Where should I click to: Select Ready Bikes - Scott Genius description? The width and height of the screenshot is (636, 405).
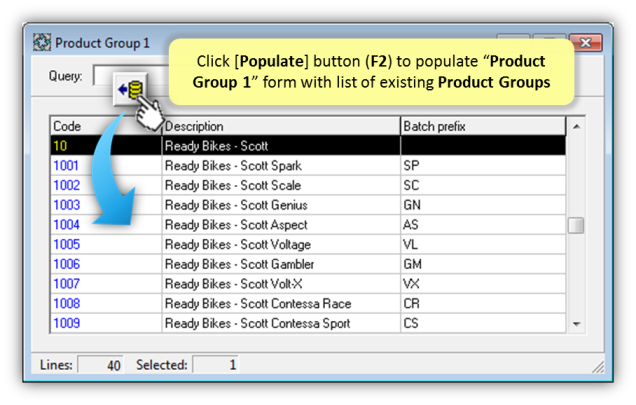coord(236,205)
